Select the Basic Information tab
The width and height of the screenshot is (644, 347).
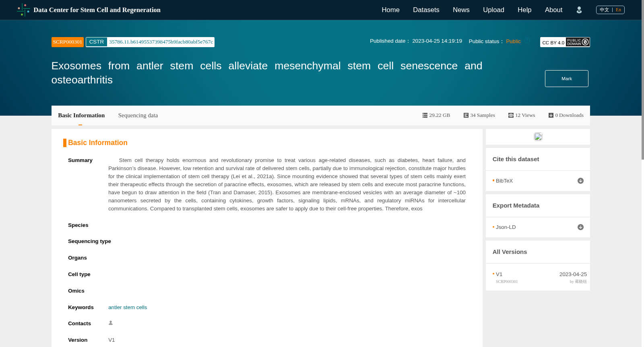pyautogui.click(x=81, y=115)
